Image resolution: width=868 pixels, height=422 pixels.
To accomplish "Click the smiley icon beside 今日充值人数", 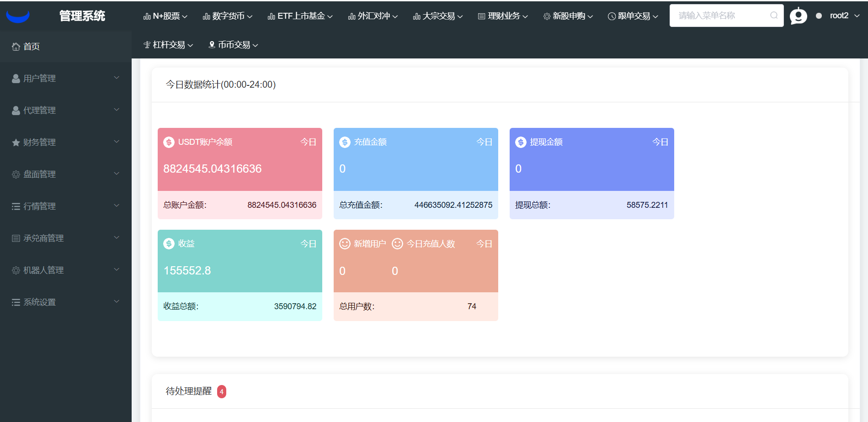I will (397, 244).
